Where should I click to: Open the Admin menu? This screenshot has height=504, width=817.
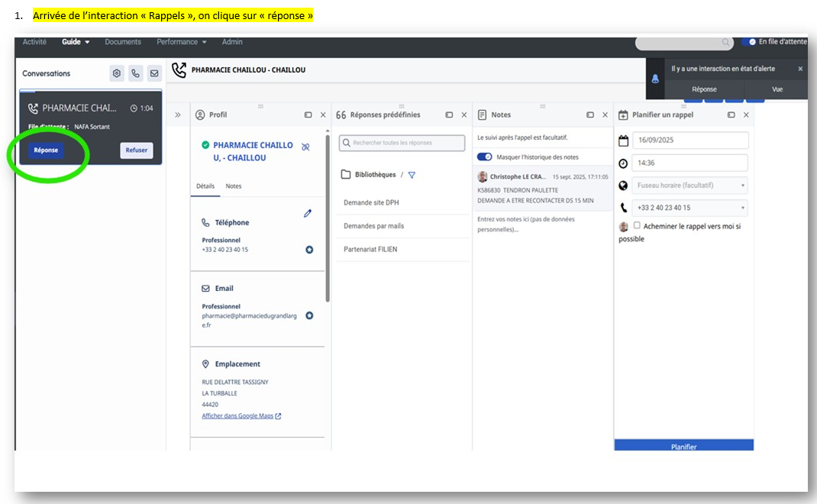coord(232,42)
